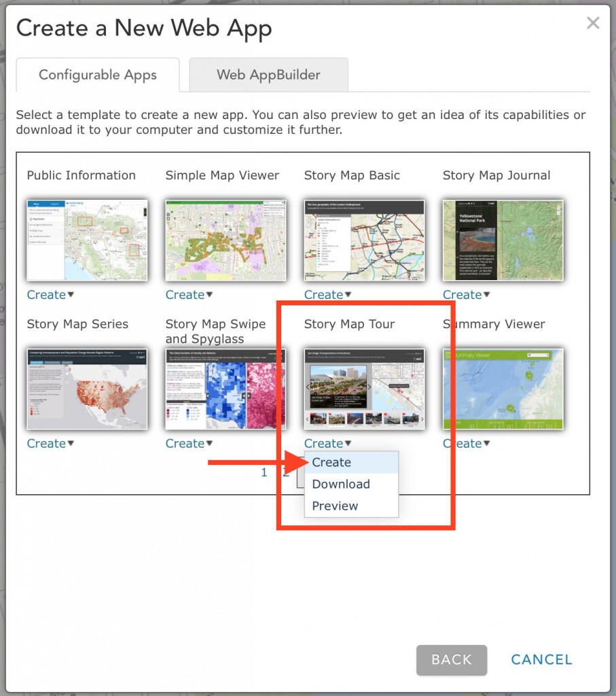Click the BACK button
Image resolution: width=616 pixels, height=696 pixels.
(x=452, y=660)
